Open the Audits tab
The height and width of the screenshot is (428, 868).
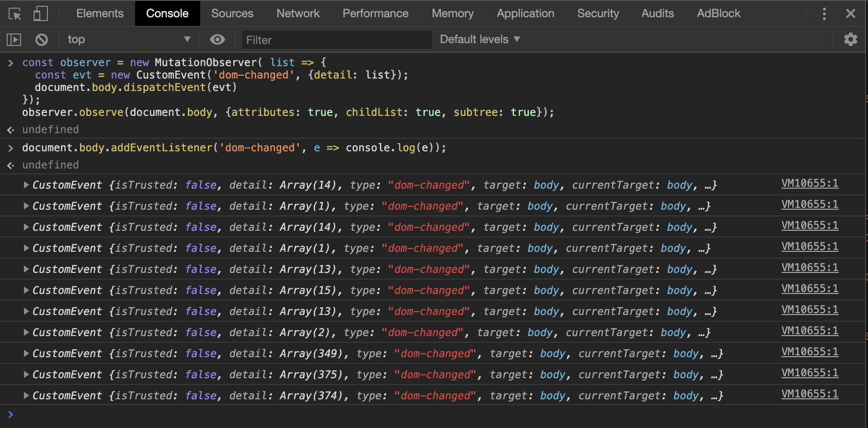point(658,13)
